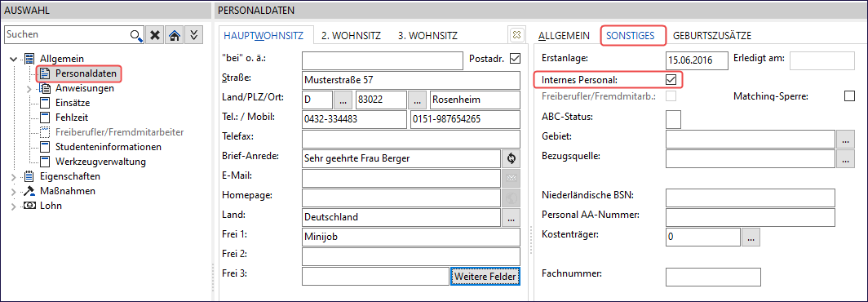Image resolution: width=868 pixels, height=302 pixels.
Task: Uncheck the Internes Personal checkbox
Action: [x=671, y=80]
